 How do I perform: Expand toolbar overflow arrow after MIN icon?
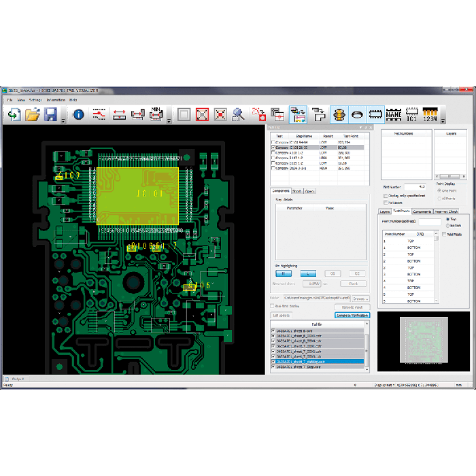[x=169, y=121]
